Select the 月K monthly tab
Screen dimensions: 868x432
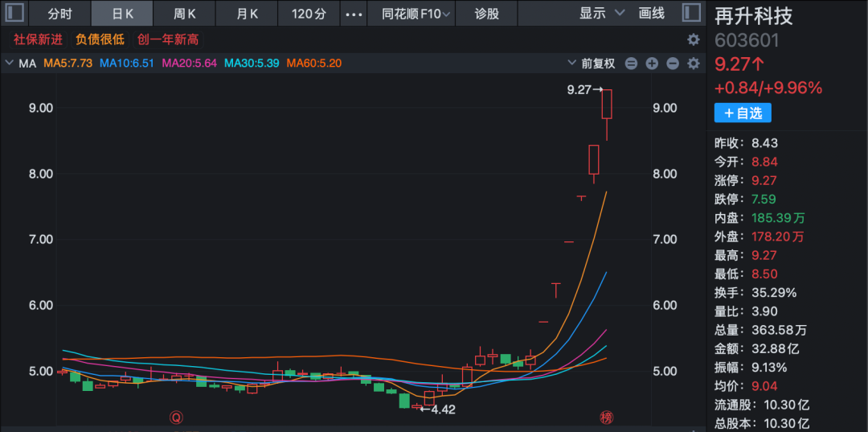(248, 14)
